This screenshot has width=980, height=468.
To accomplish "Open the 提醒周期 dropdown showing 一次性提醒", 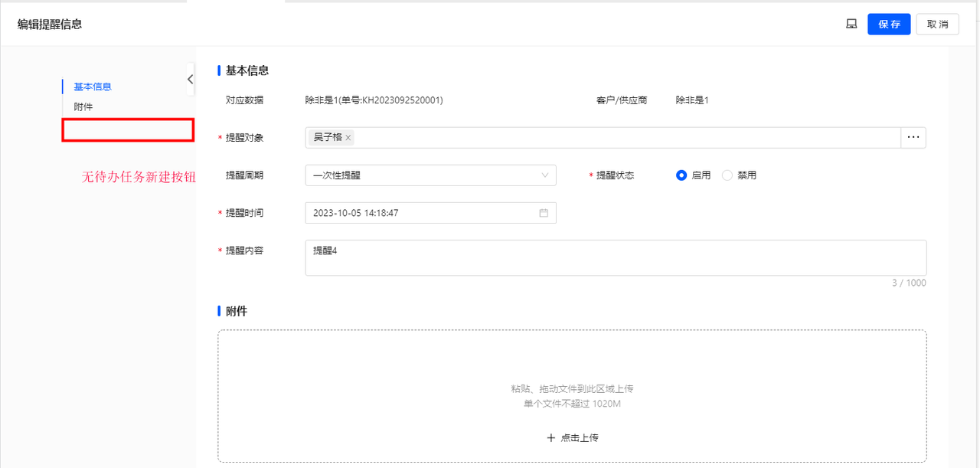I will (430, 175).
